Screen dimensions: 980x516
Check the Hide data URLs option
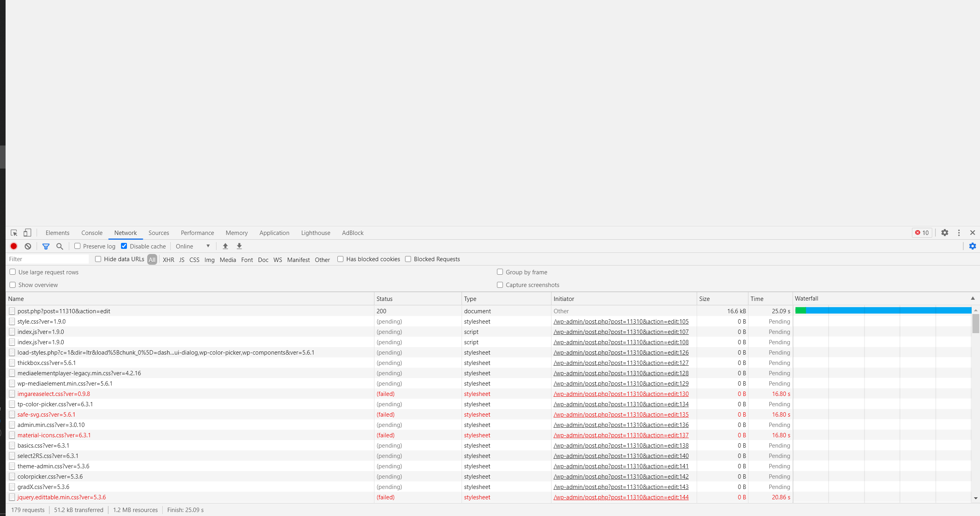(x=98, y=259)
